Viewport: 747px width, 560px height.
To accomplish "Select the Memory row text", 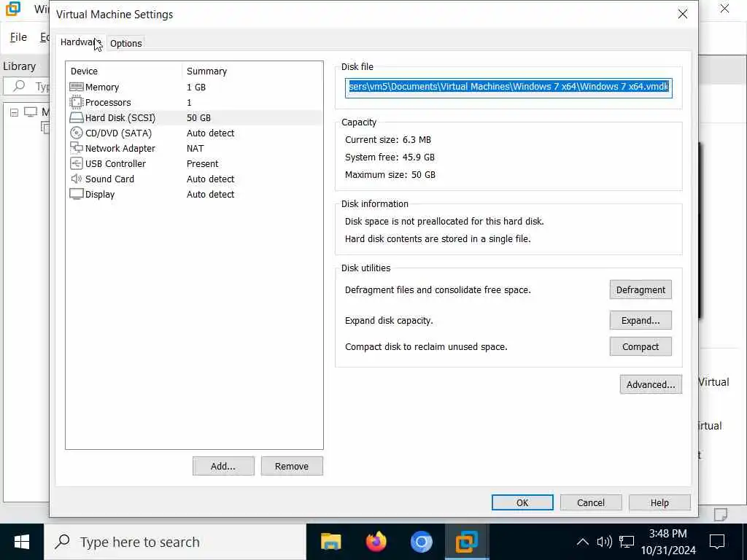I will click(102, 87).
